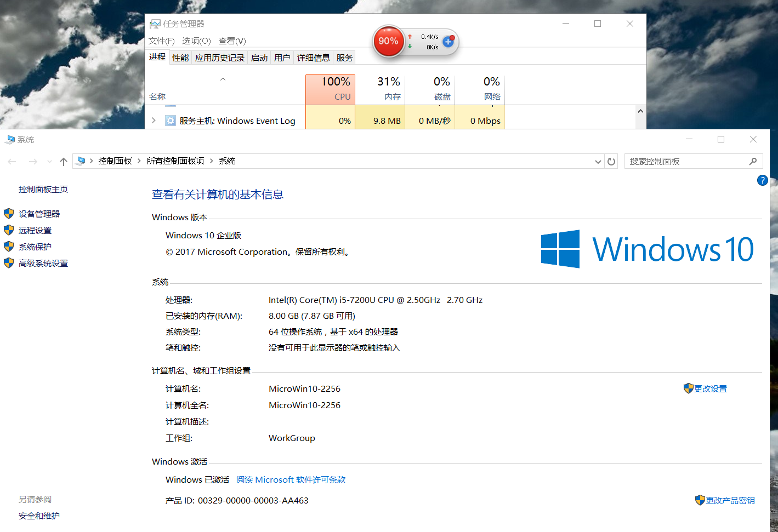
Task: Minimize the System window
Action: pyautogui.click(x=689, y=139)
